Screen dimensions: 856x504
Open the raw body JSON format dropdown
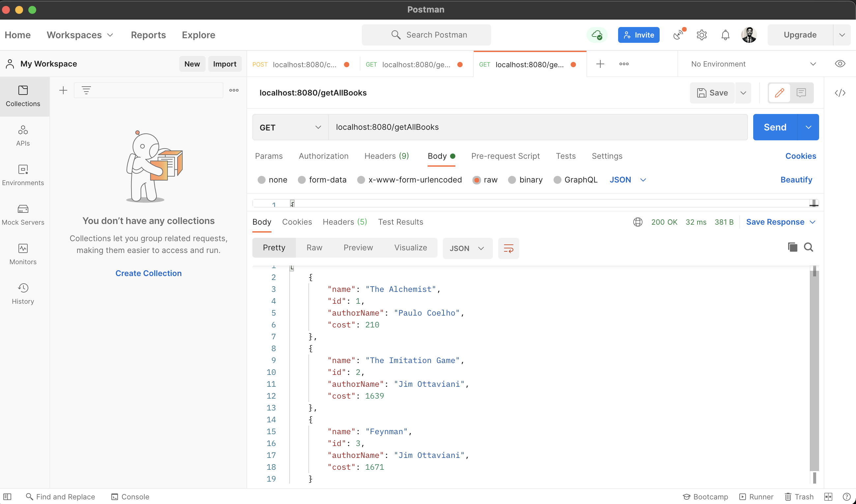(x=627, y=180)
